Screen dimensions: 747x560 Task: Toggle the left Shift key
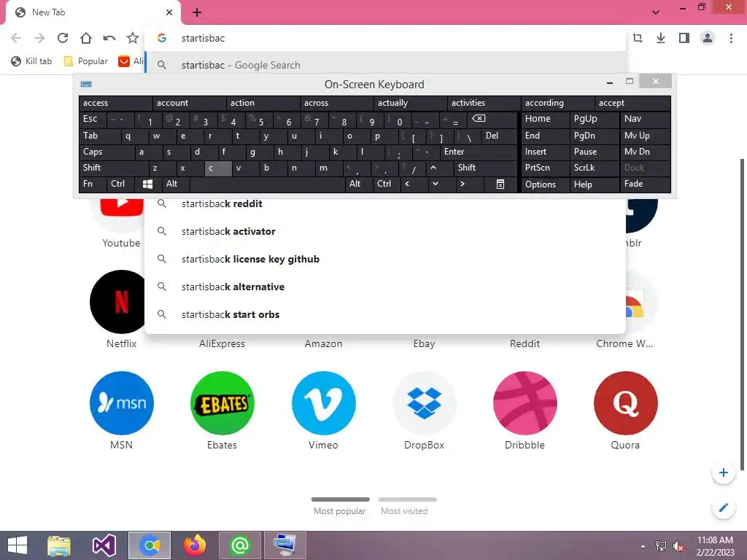114,168
